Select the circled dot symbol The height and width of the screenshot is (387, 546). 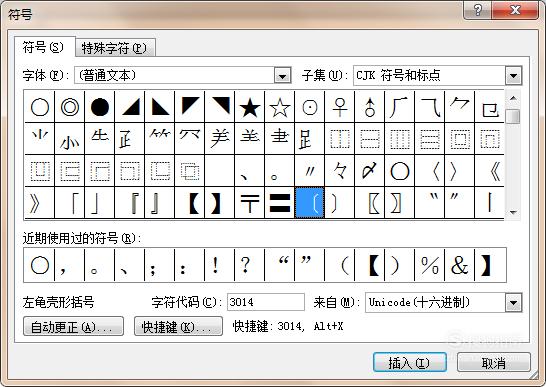tap(310, 107)
